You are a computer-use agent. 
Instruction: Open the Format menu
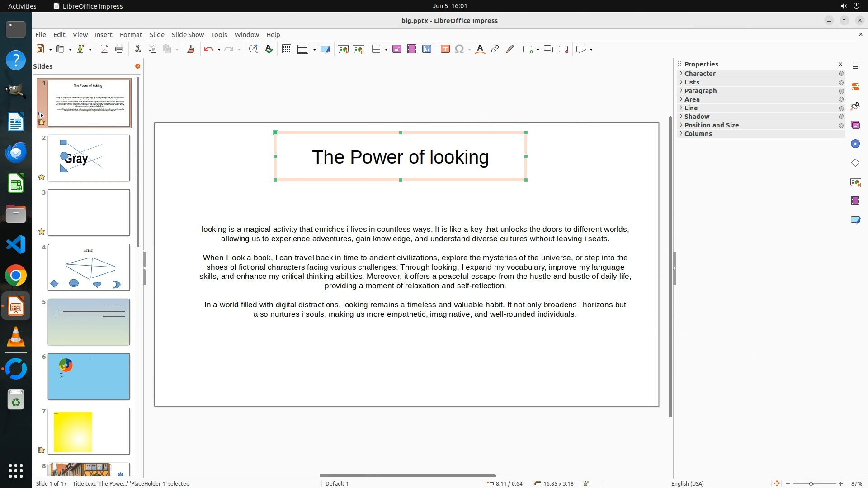pos(131,35)
